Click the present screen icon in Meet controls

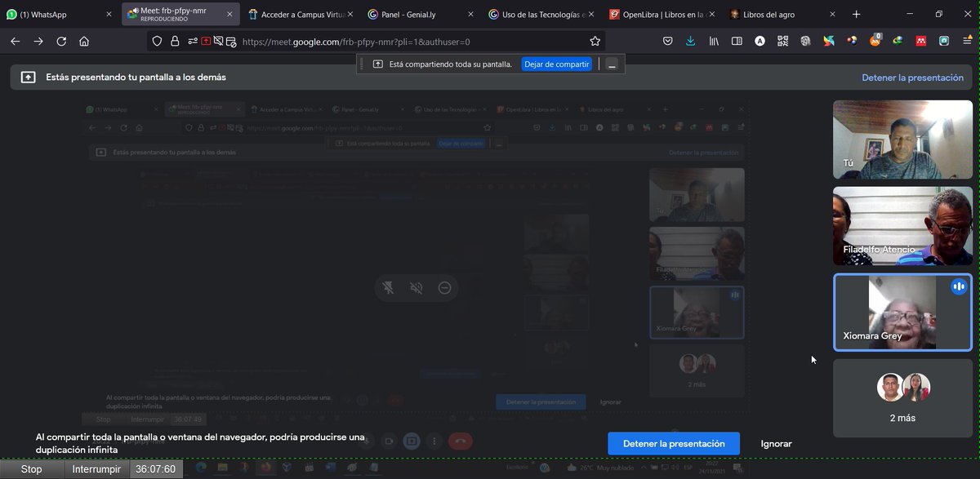(412, 441)
